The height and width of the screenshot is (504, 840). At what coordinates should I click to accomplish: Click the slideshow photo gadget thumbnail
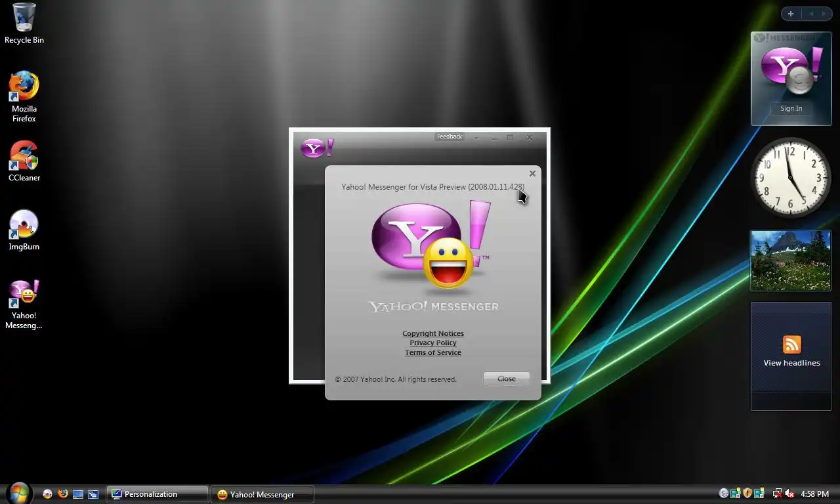(791, 261)
